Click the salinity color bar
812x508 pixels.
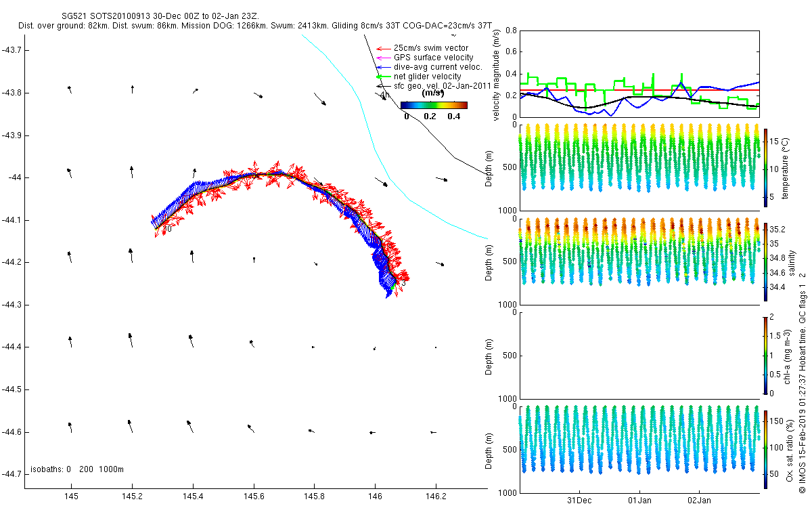point(765,261)
